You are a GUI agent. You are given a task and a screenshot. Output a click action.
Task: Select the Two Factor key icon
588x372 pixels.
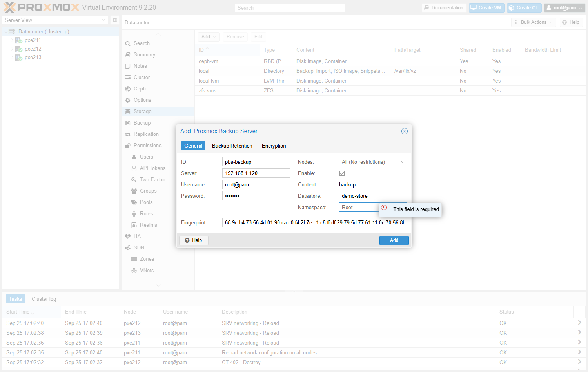tap(134, 180)
